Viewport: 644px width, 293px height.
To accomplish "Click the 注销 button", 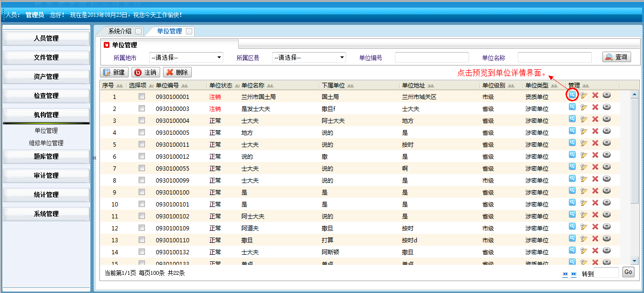I will click(145, 72).
